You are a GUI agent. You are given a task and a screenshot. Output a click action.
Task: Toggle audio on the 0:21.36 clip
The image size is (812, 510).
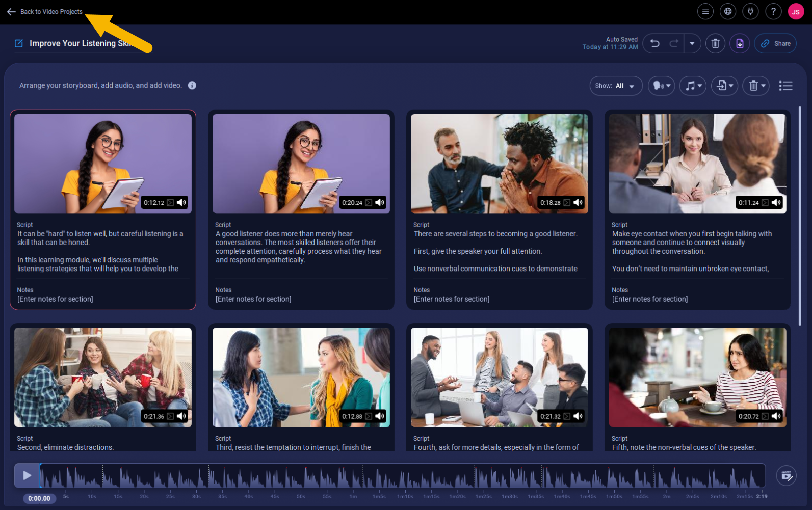coord(181,416)
